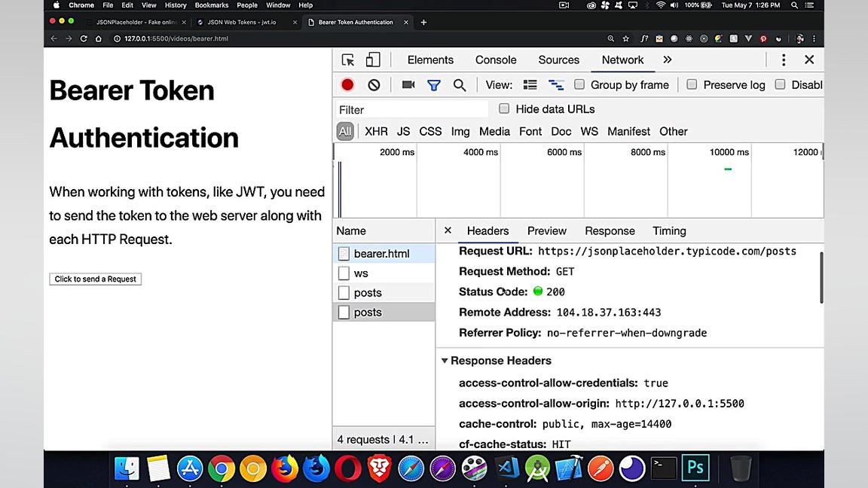Viewport: 868px width, 488px height.
Task: Click the network Filter text field
Action: point(411,109)
